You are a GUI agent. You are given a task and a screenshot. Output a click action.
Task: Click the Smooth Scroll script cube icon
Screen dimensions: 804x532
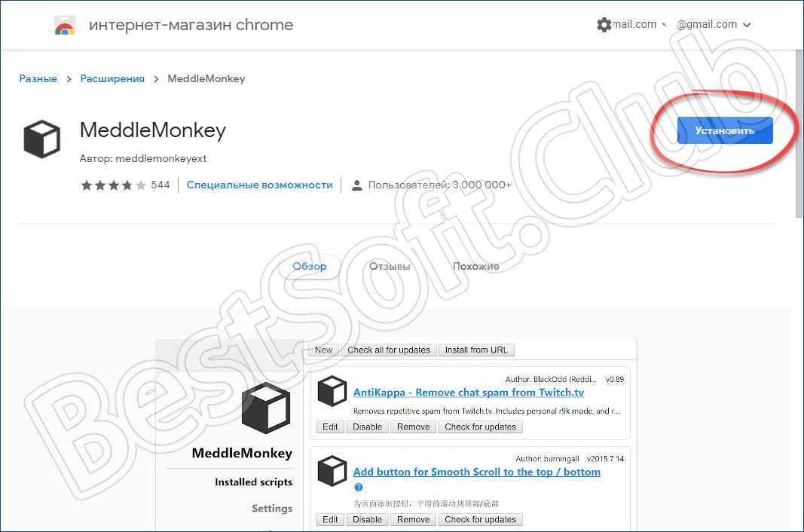click(x=332, y=472)
